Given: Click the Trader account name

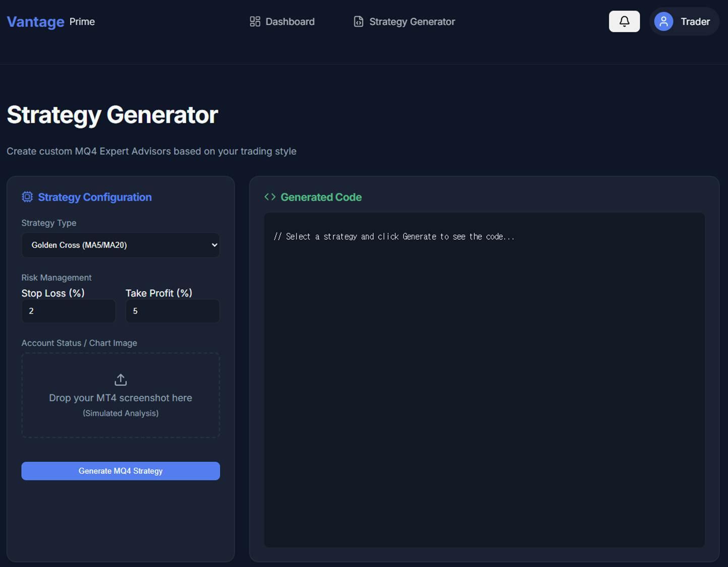Looking at the screenshot, I should click(x=695, y=22).
